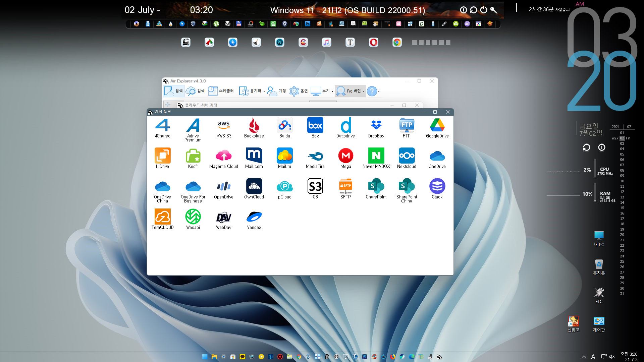Select the FTP connection icon
The width and height of the screenshot is (644, 362).
coord(407,128)
